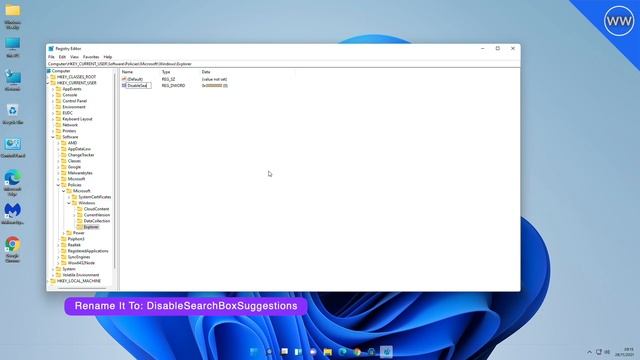
Task: Expand the CurrentVersion key
Action: coord(74,215)
